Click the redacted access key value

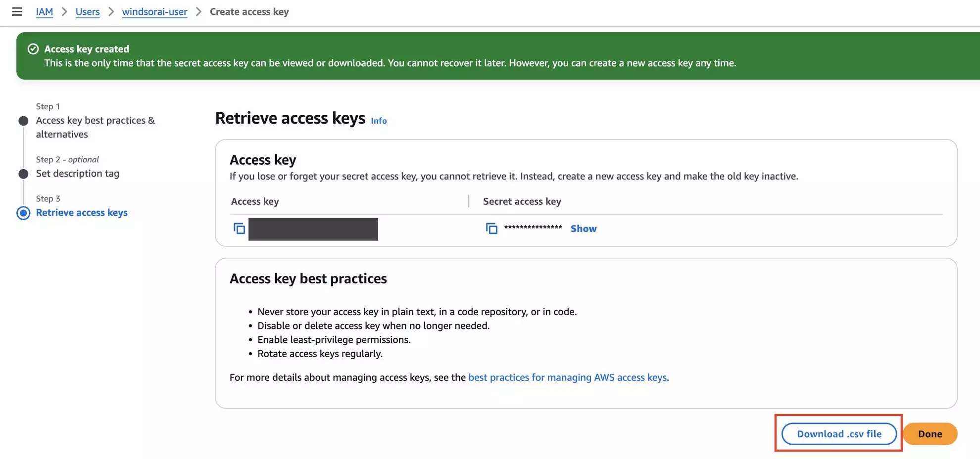point(313,229)
